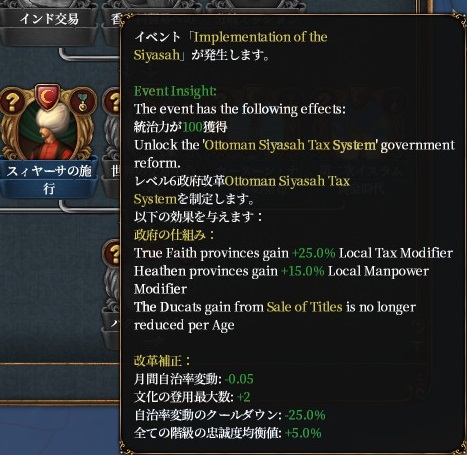The image size is (467, 455).
Task: Click the 文化の登用最大数 +2 modifier line
Action: [192, 397]
